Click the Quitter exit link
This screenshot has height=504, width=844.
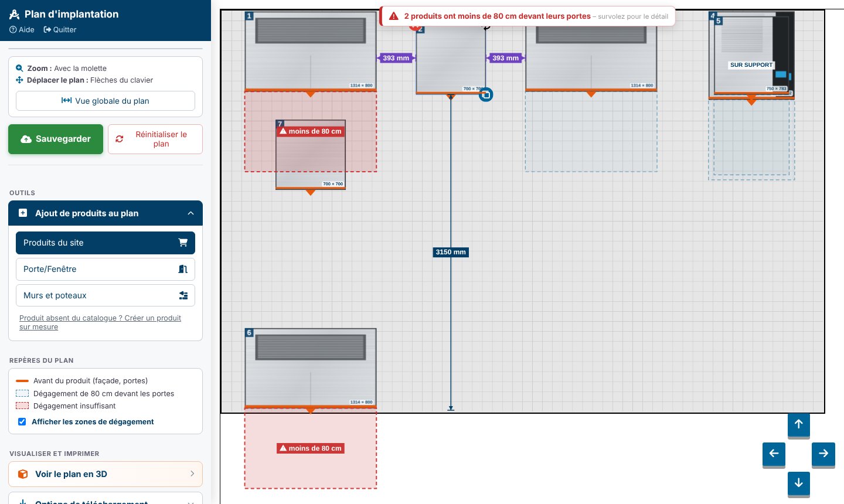pos(60,30)
